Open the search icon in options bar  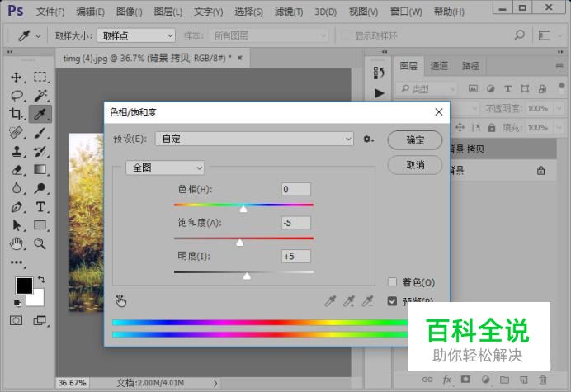[520, 35]
